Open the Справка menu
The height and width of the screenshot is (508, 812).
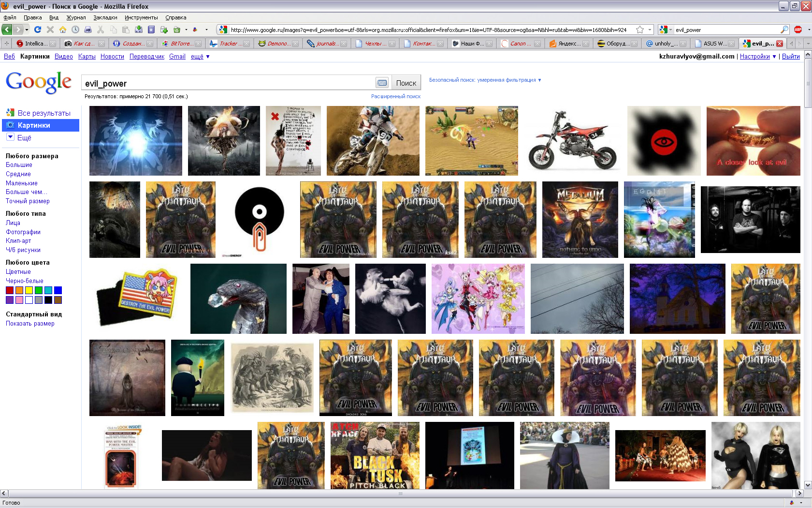[176, 17]
